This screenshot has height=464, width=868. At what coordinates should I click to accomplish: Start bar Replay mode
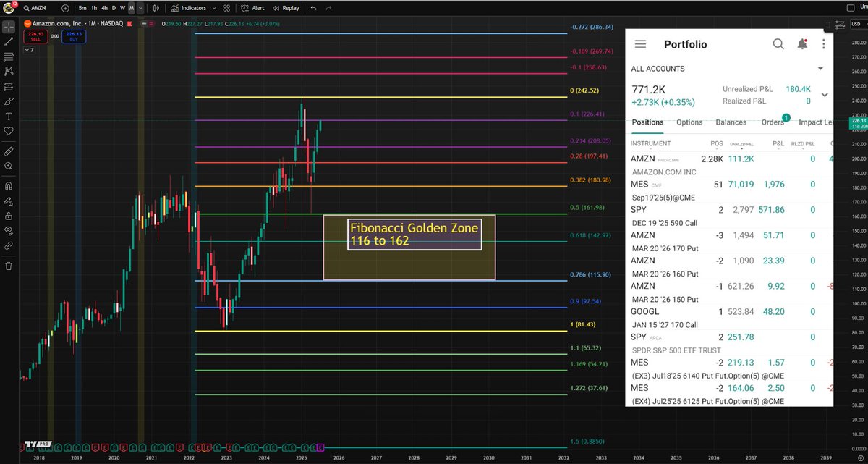286,8
